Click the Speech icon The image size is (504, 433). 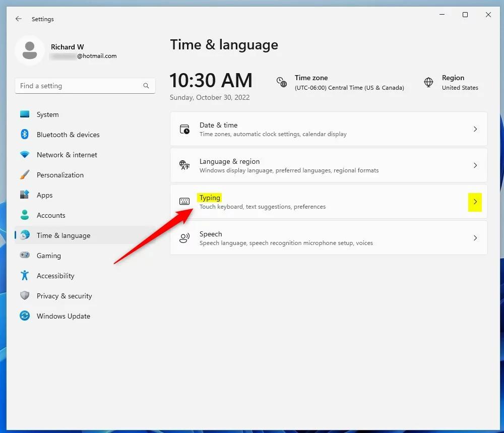[184, 237]
